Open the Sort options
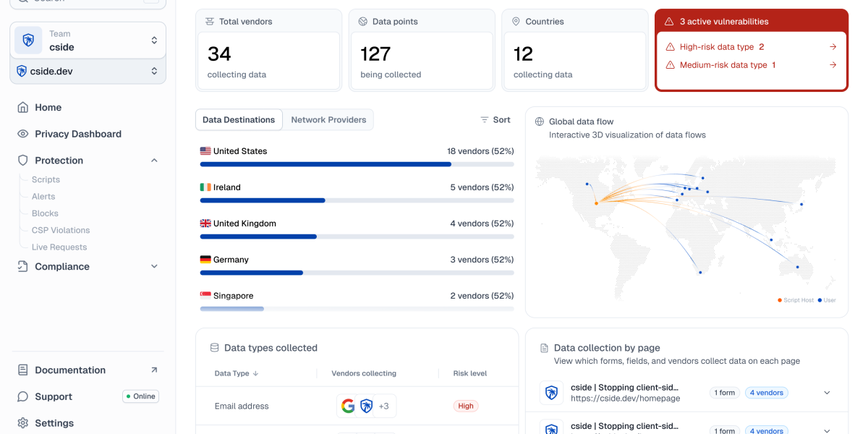The height and width of the screenshot is (434, 868). [495, 119]
